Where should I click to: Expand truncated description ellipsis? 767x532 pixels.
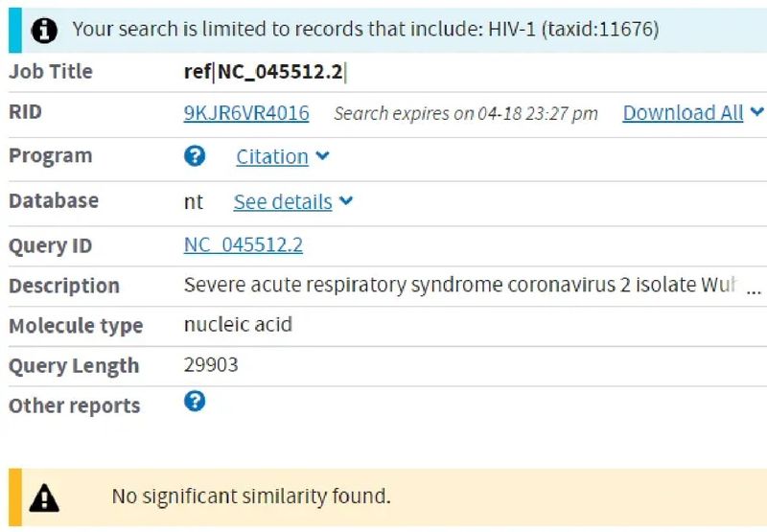(754, 291)
